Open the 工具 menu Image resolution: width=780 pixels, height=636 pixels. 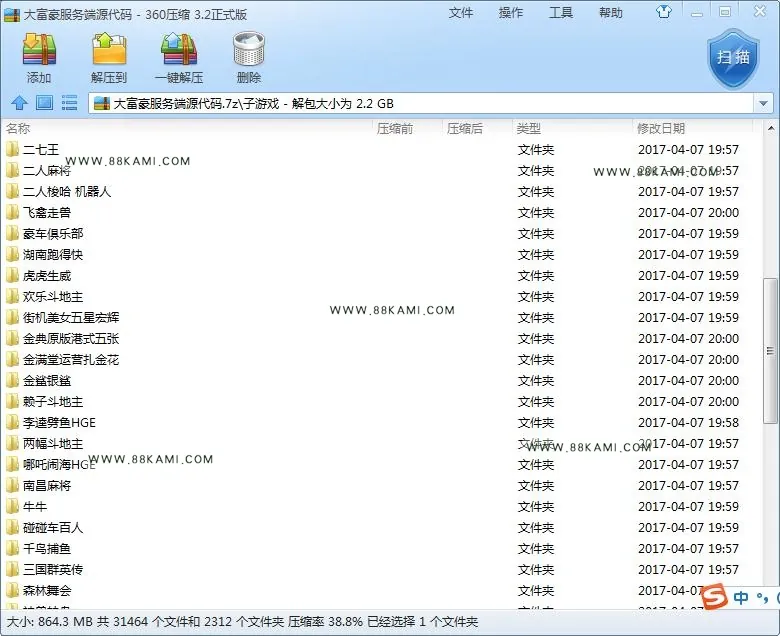561,13
